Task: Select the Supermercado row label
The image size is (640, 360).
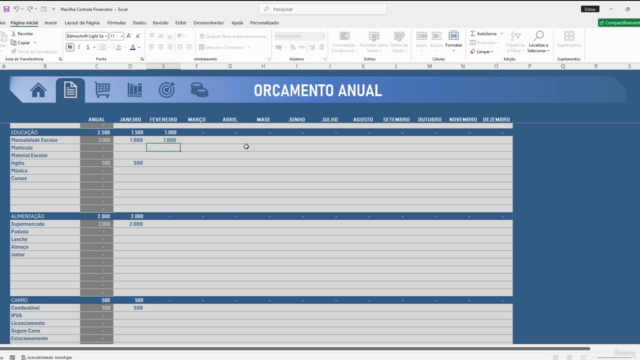Action: [28, 224]
